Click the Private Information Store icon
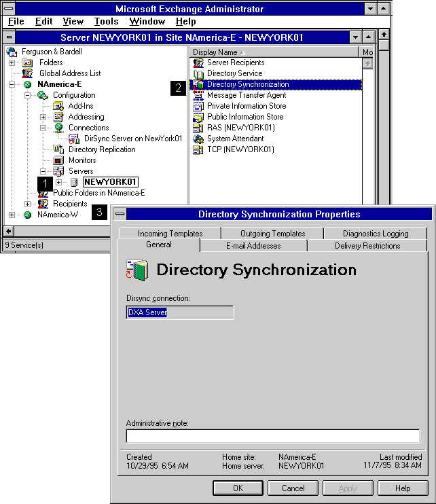Viewport: 436px width, 504px height. (198, 106)
